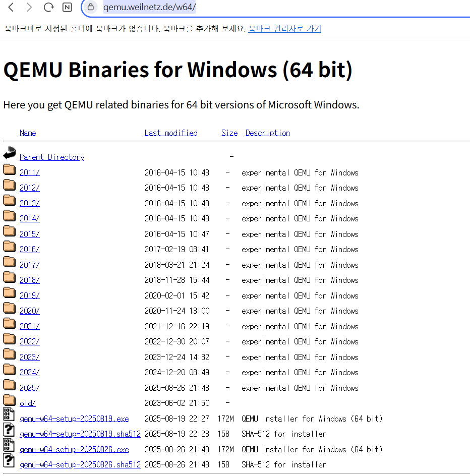Open qemu-w64-setup-20250819.sha512 checksum link

(x=80, y=434)
